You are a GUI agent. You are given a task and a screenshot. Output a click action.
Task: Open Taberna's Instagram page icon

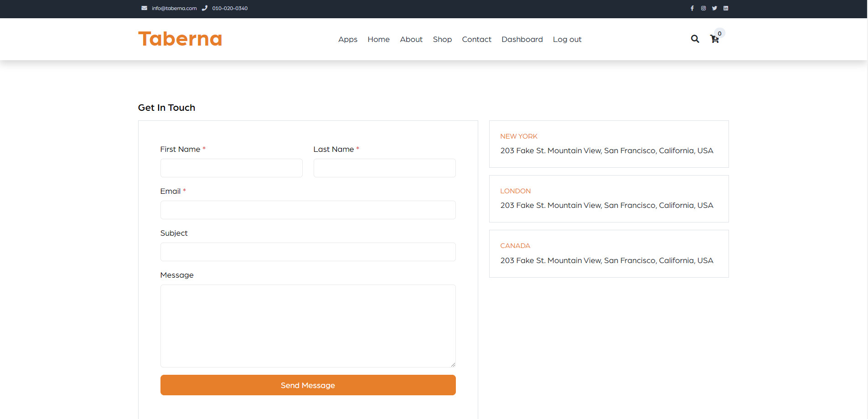point(703,8)
